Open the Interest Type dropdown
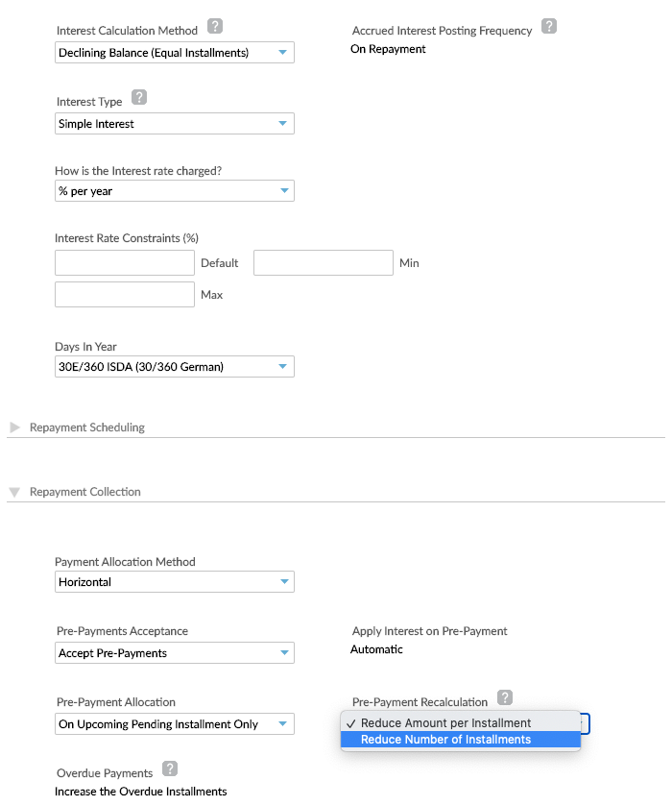The width and height of the screenshot is (672, 805). pyautogui.click(x=174, y=123)
